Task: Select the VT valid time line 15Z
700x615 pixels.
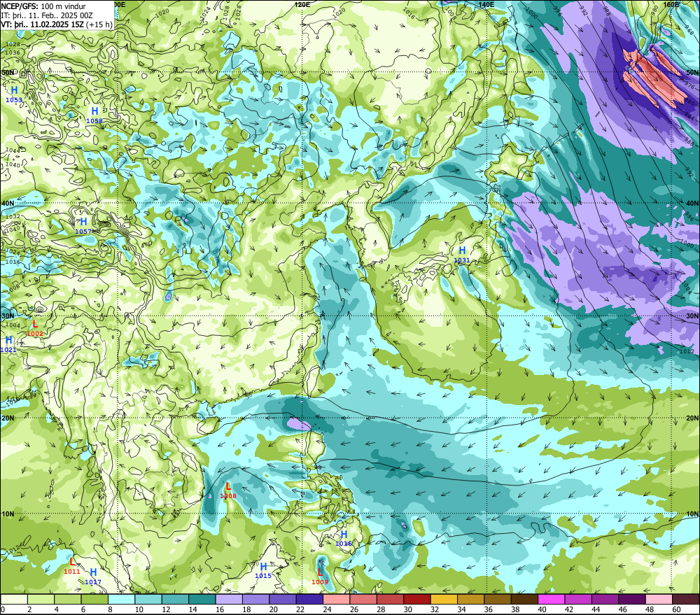Action: tap(57, 24)
